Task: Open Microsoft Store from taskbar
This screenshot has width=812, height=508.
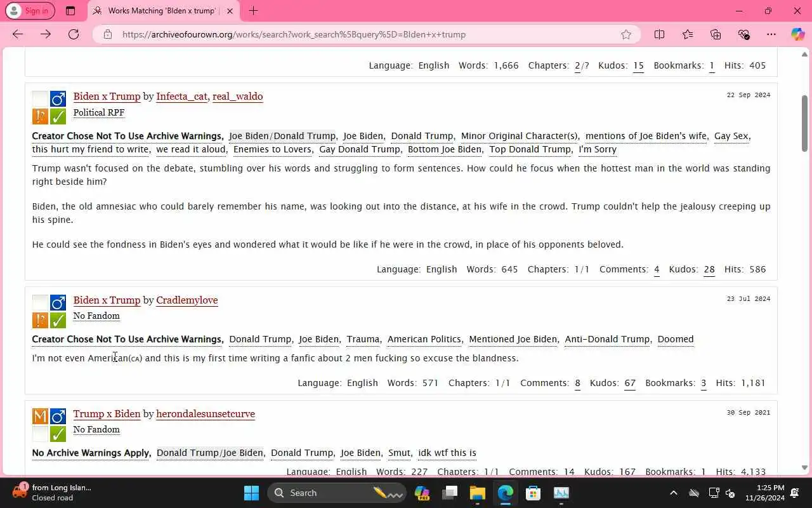Action: 533,493
